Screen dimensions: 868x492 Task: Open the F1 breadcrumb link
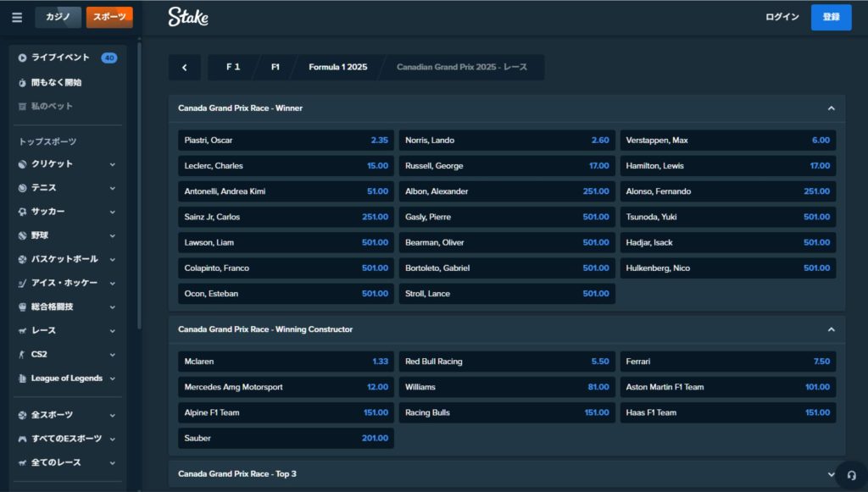(275, 68)
